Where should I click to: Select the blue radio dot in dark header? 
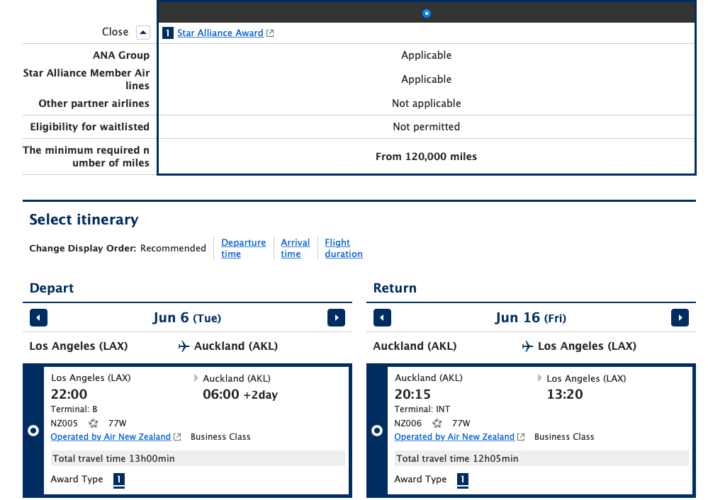click(426, 14)
